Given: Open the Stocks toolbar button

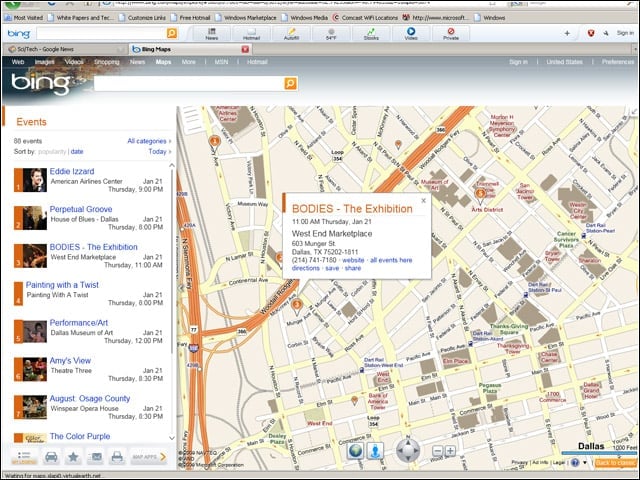Looking at the screenshot, I should pos(371,34).
